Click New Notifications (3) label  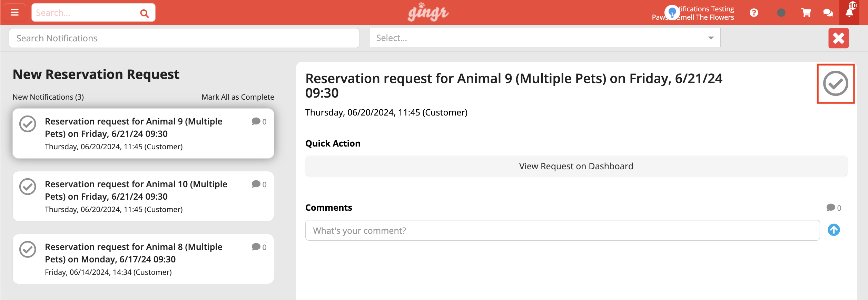point(48,97)
